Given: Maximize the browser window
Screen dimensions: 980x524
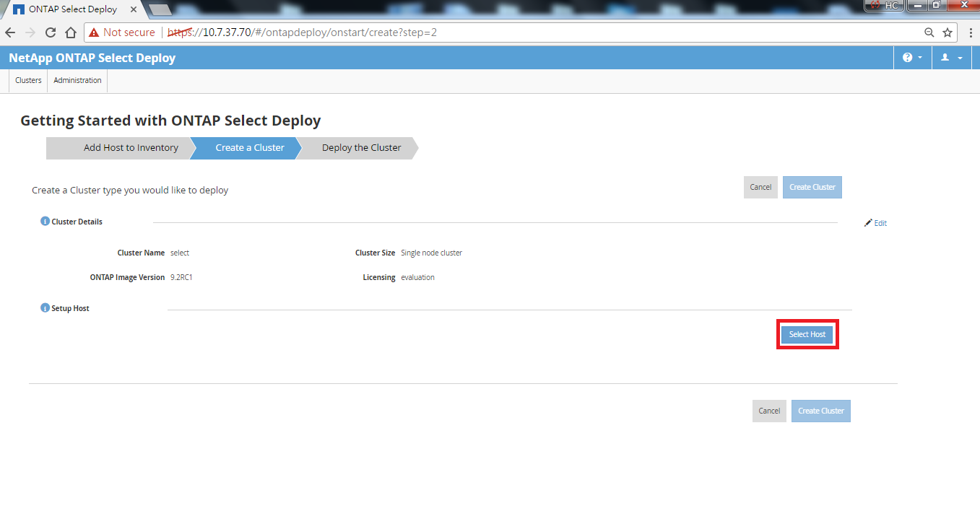Looking at the screenshot, I should click(x=936, y=5).
